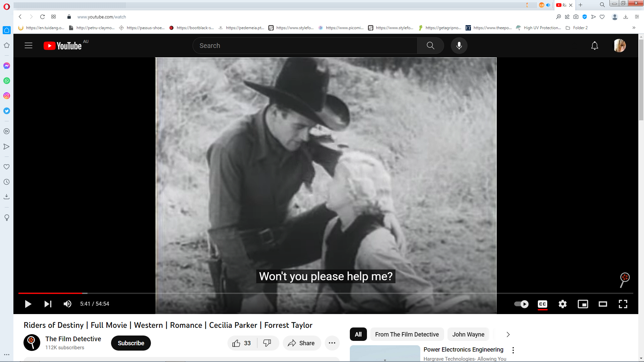The height and width of the screenshot is (362, 644).
Task: Like the video with thumbs up
Action: tap(242, 343)
